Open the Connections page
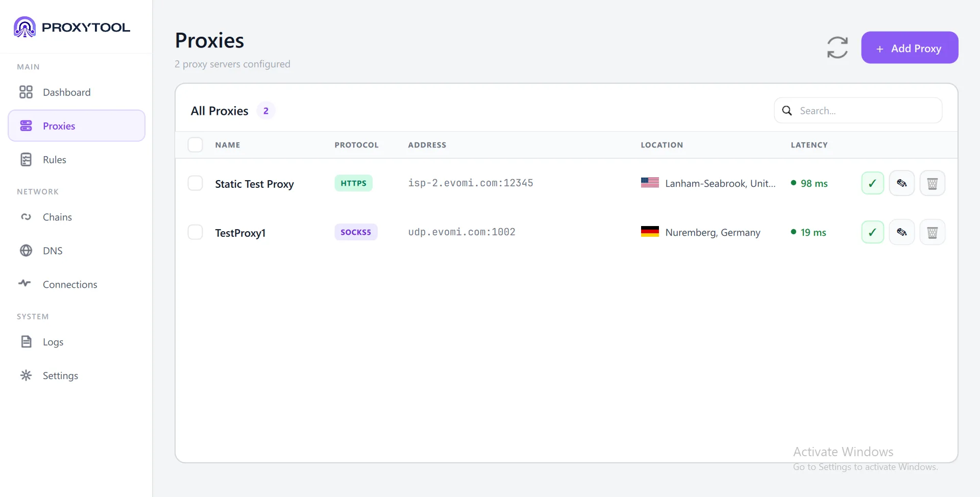The image size is (980, 497). (77, 284)
